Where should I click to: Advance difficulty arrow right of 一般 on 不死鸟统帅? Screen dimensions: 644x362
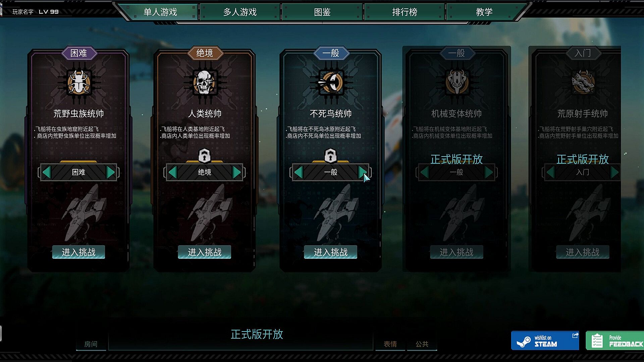coord(362,172)
